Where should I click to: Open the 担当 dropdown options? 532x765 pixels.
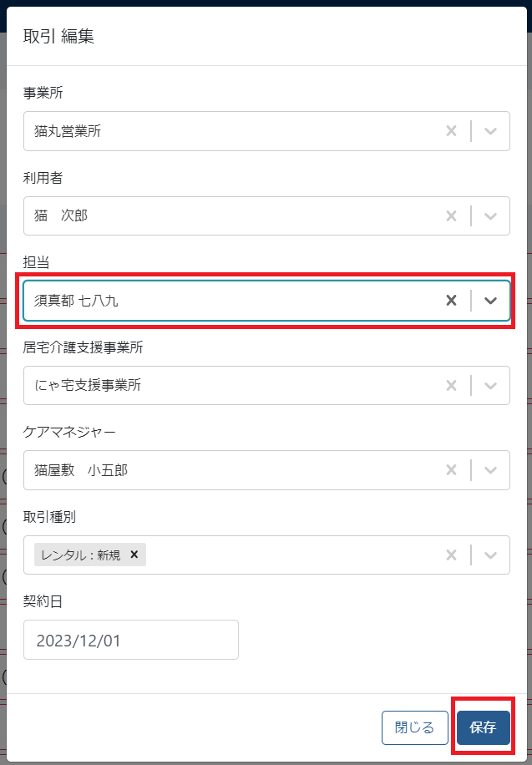click(491, 300)
